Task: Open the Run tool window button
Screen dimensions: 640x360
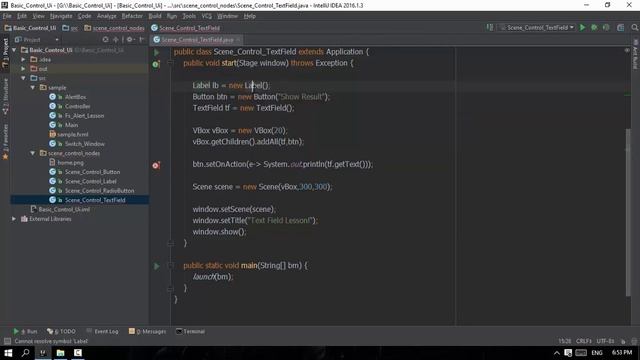Action: click(25, 331)
